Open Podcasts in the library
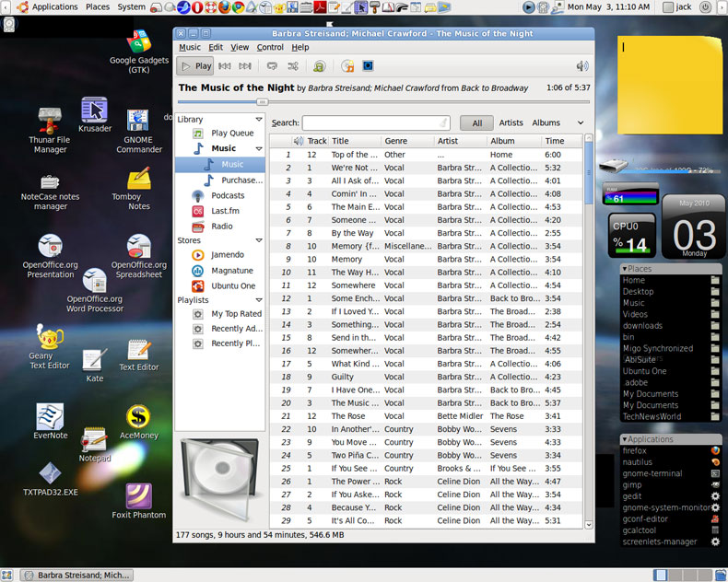This screenshot has height=582, width=728. tap(218, 195)
